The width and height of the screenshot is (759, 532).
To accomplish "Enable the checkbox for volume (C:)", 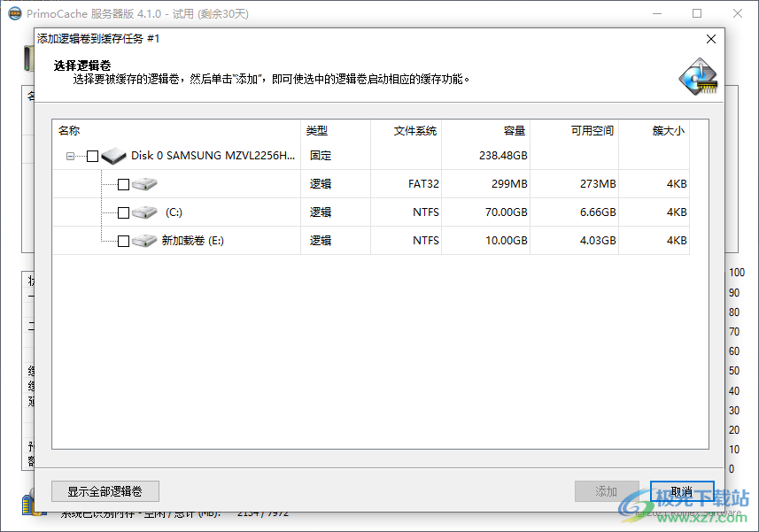I will (123, 212).
